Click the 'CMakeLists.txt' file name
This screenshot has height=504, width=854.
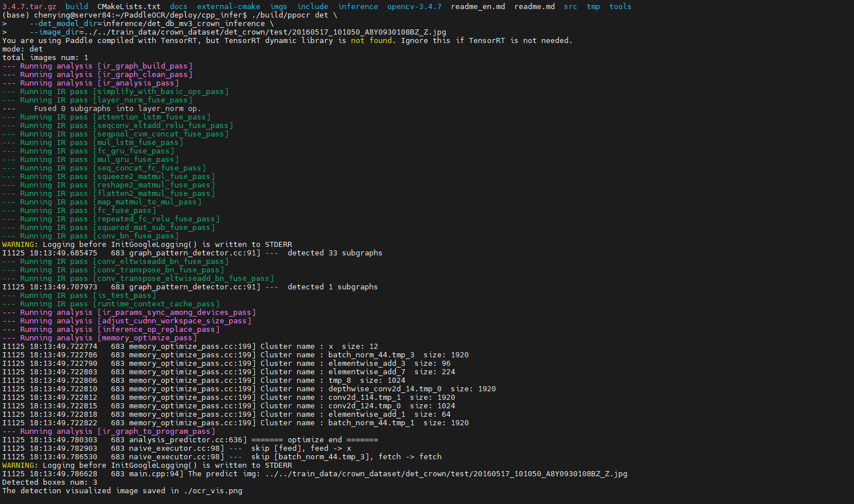click(129, 6)
